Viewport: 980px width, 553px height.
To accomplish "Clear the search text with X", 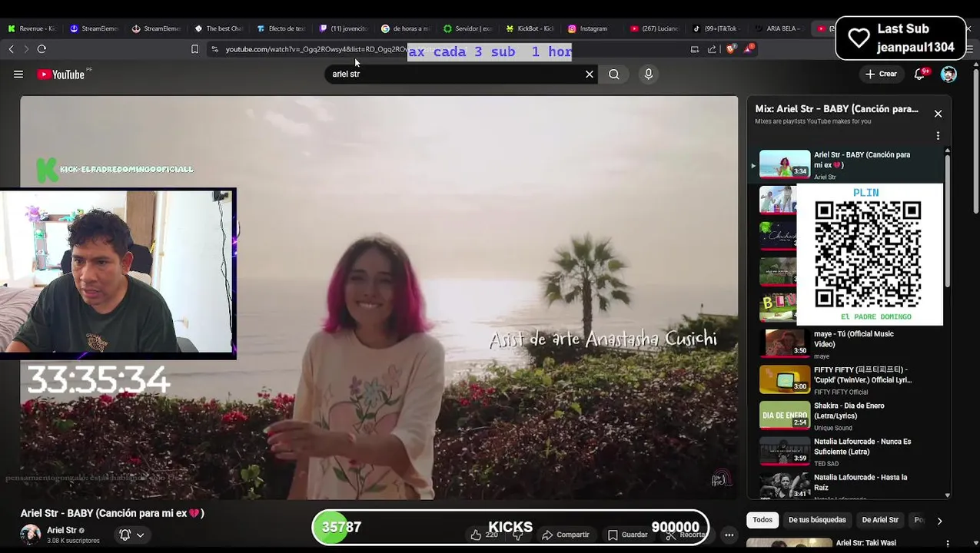I will tap(590, 75).
